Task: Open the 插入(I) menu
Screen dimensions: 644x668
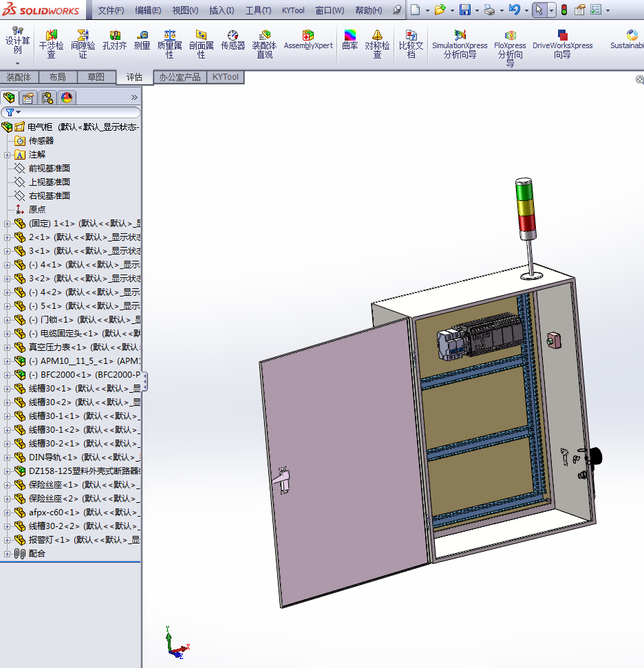Action: (222, 10)
